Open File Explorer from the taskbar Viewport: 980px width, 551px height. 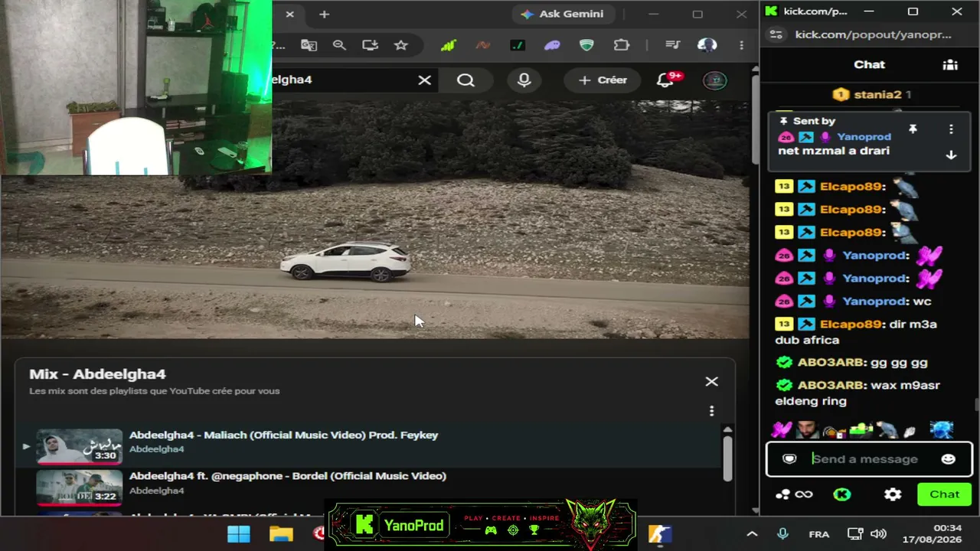tap(281, 533)
